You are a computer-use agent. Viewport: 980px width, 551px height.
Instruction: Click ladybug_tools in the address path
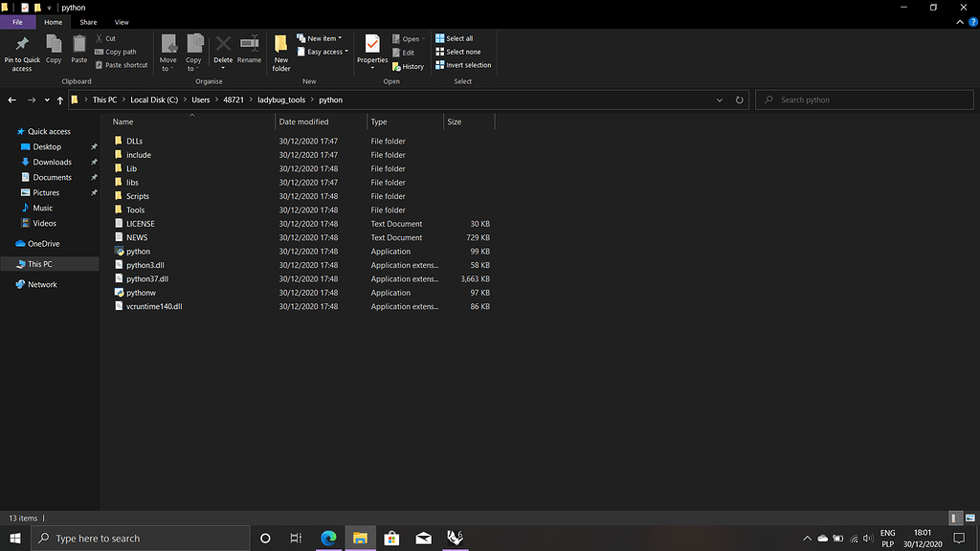point(281,99)
